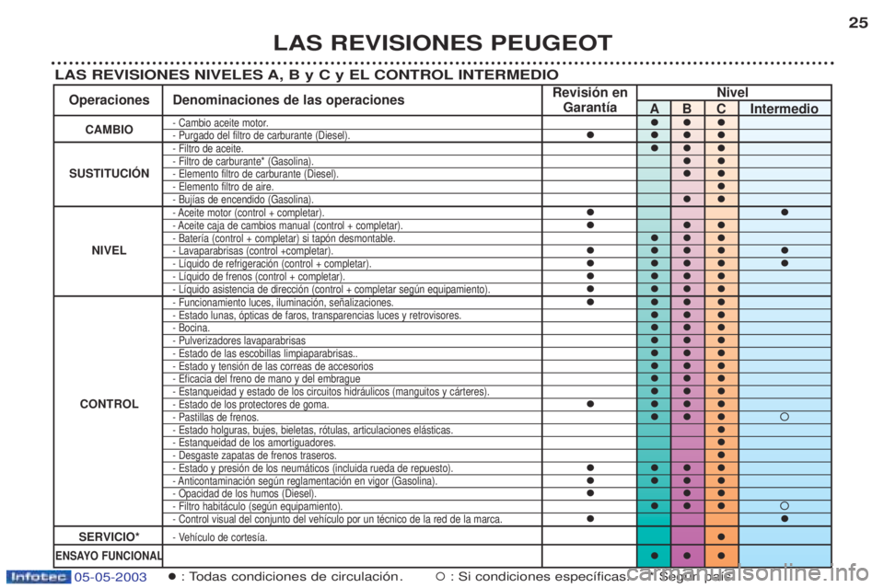Click the hollow circle in Filtro habitáculo row

[x=785, y=506]
